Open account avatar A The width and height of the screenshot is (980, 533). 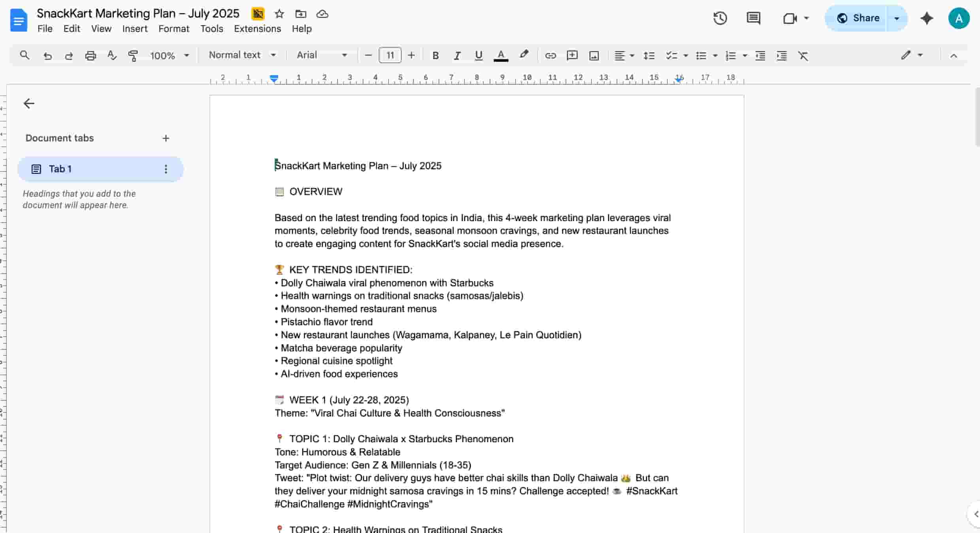pyautogui.click(x=959, y=18)
